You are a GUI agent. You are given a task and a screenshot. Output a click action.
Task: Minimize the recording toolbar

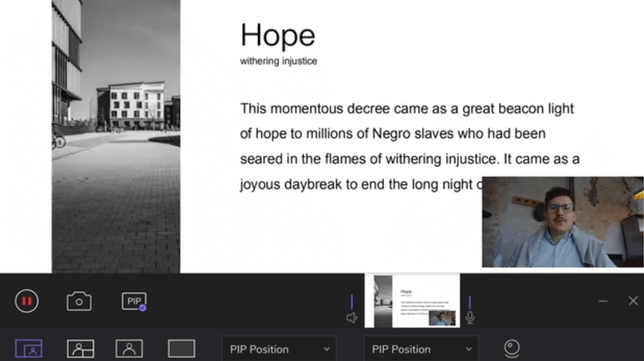603,301
